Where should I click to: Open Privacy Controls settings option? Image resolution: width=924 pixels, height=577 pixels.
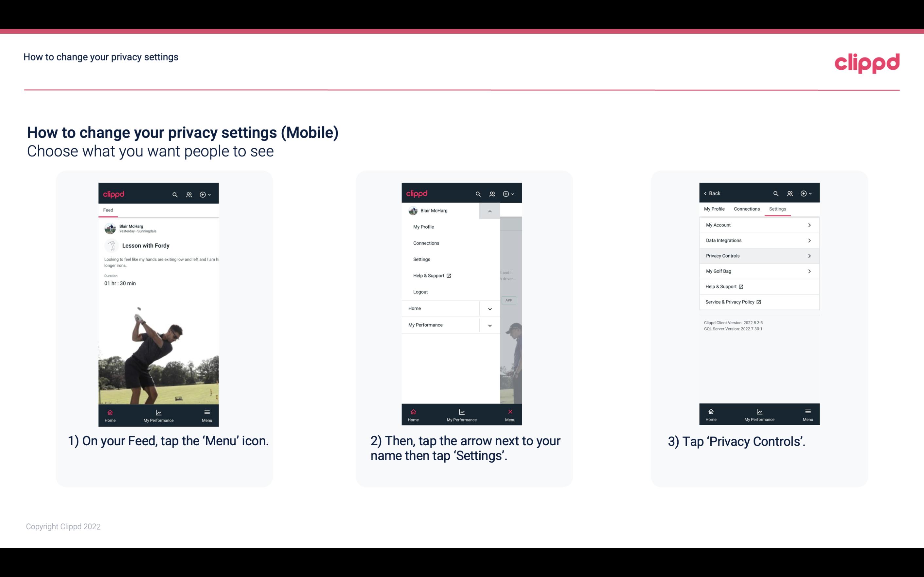pos(758,255)
